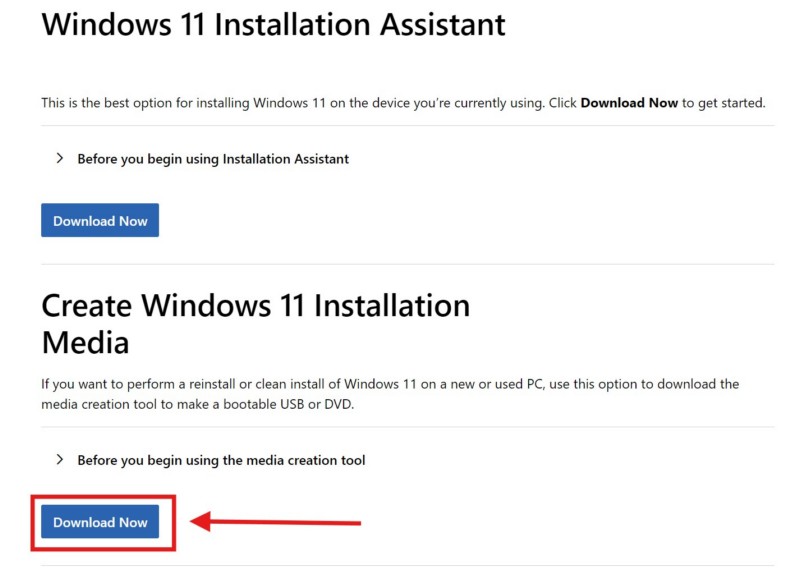The height and width of the screenshot is (570, 800).
Task: Click the red highlight box border
Action: [x=33, y=522]
